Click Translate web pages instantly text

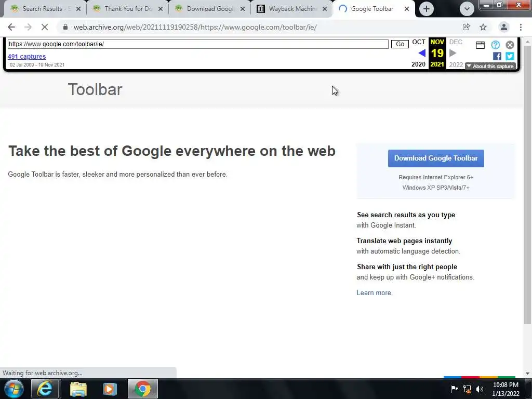[x=404, y=241]
